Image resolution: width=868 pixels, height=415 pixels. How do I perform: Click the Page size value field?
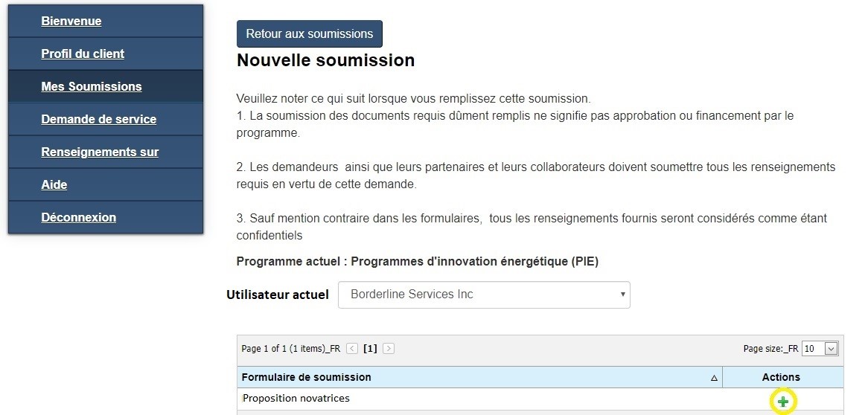coord(814,349)
